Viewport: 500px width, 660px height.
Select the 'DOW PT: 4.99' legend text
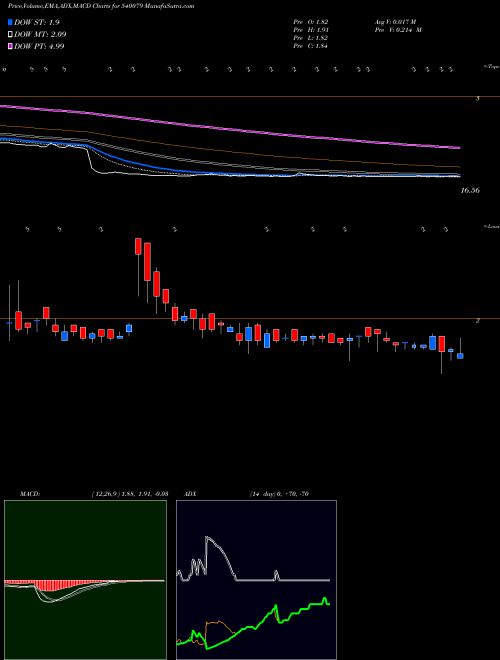point(39,46)
